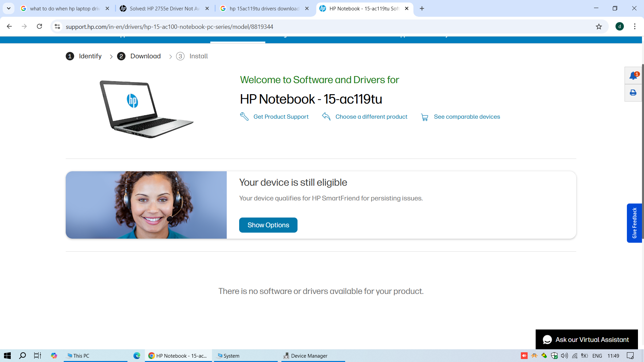Open Ask our Virtual Assistant chat
The image size is (644, 362).
pos(587,340)
